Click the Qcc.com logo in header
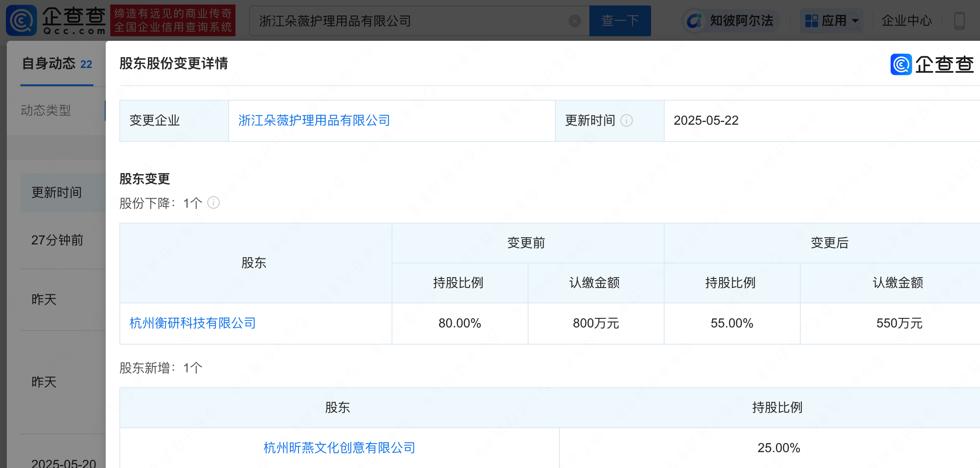The width and height of the screenshot is (980, 468). pyautogui.click(x=56, y=21)
